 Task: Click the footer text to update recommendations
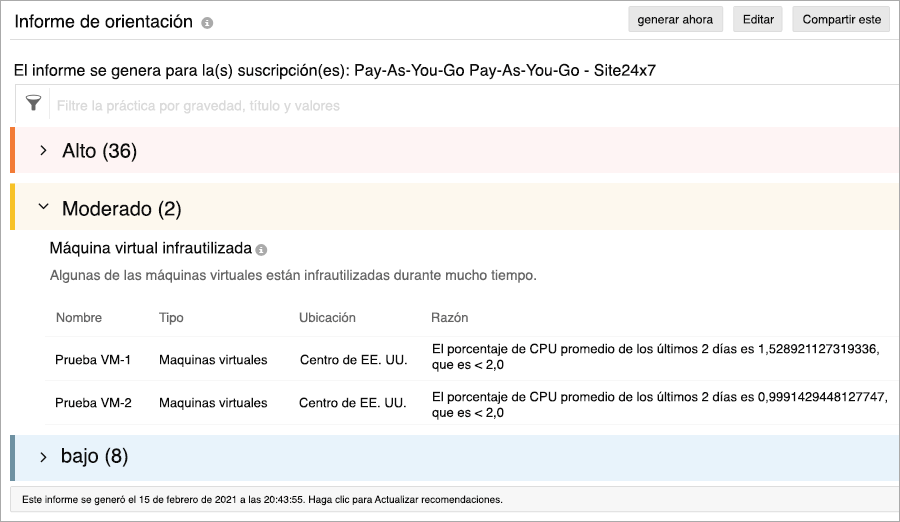tap(261, 498)
